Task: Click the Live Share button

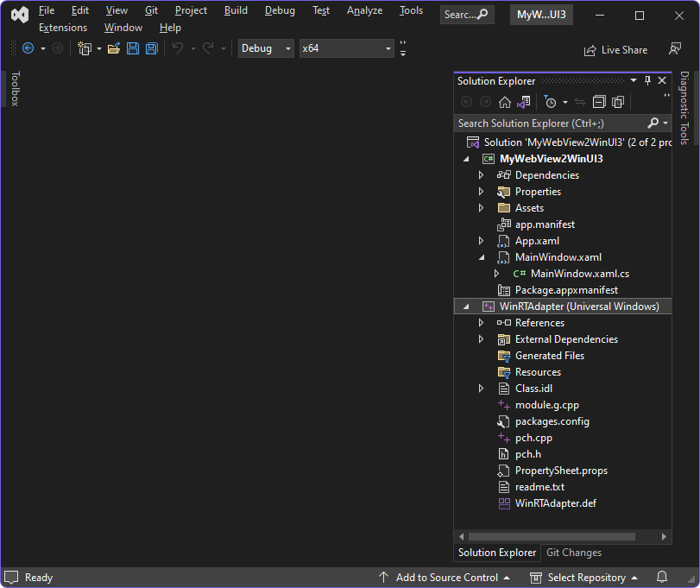Action: (x=616, y=49)
